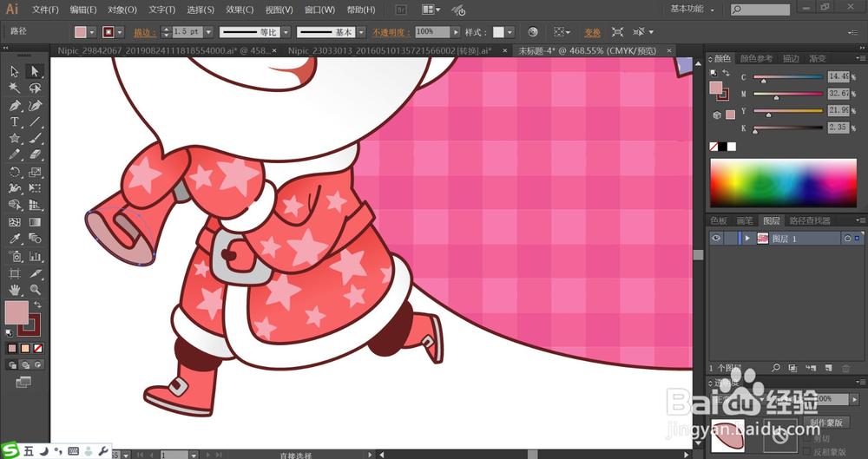Enable Draw Inside mode
This screenshot has width=868, height=459.
click(x=37, y=365)
